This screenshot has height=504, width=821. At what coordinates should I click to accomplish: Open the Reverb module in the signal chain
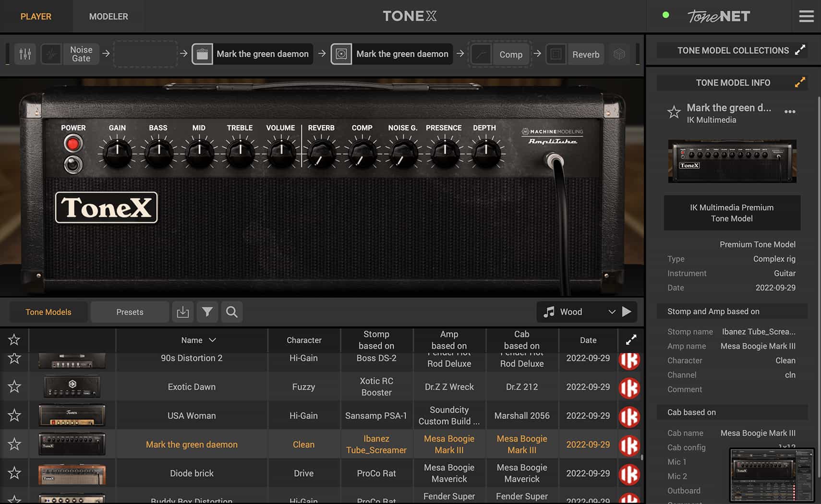[585, 54]
